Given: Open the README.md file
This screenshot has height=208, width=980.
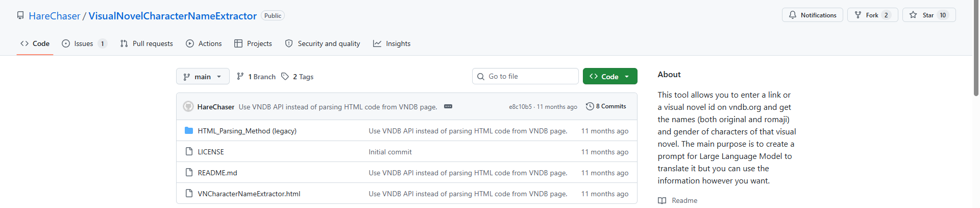Looking at the screenshot, I should pos(217,173).
